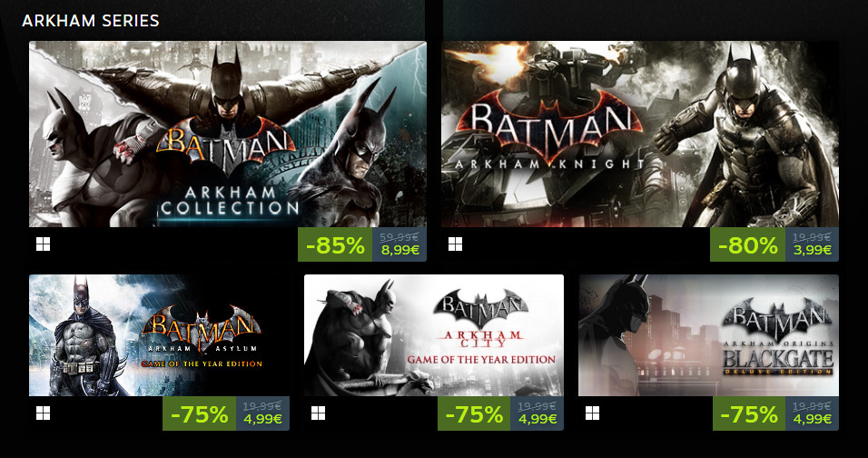868x458 pixels.
Task: Click 4,99€ price under Arkham City
Action: click(538, 419)
